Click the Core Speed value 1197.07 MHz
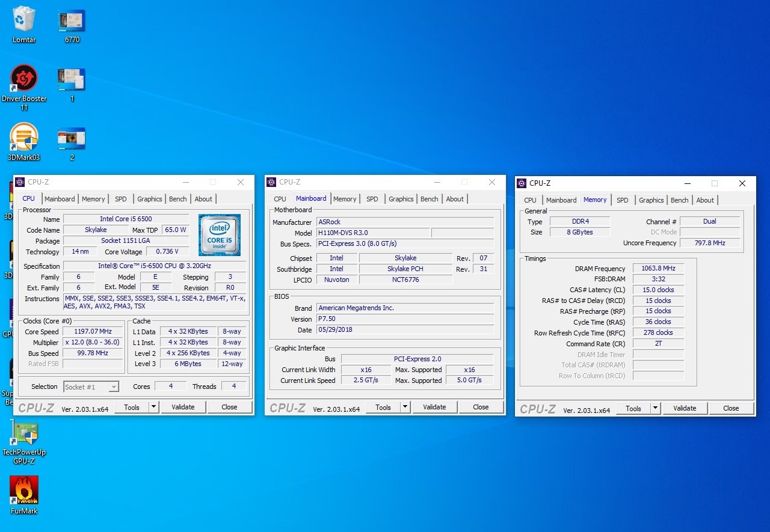770x532 pixels. coord(93,332)
